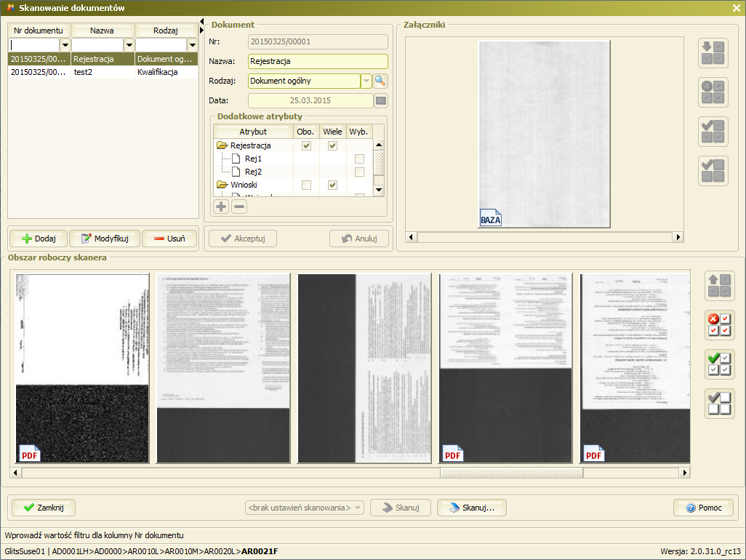The width and height of the screenshot is (746, 560).
Task: Toggle Wyb. checkbox for Rej1
Action: (359, 159)
